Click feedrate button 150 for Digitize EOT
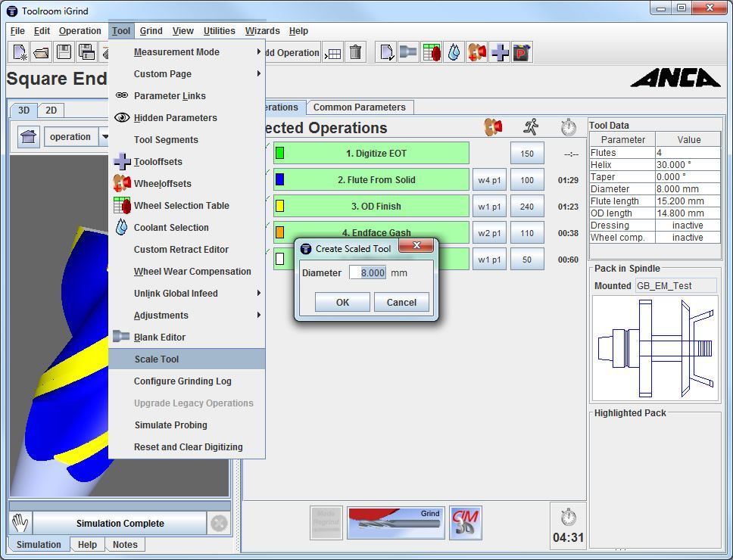The height and width of the screenshot is (560, 733). [x=527, y=153]
